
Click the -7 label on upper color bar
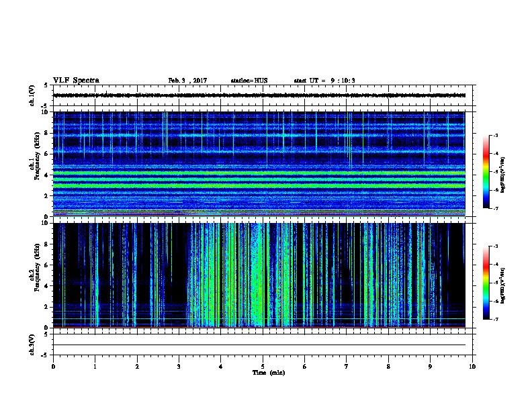[x=496, y=208]
